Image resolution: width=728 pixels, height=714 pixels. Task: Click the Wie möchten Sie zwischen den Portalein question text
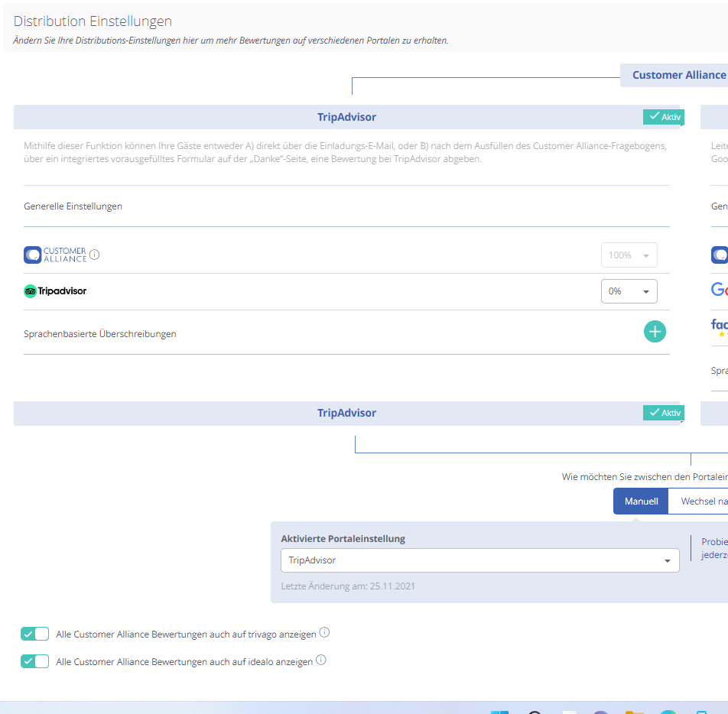coord(645,477)
